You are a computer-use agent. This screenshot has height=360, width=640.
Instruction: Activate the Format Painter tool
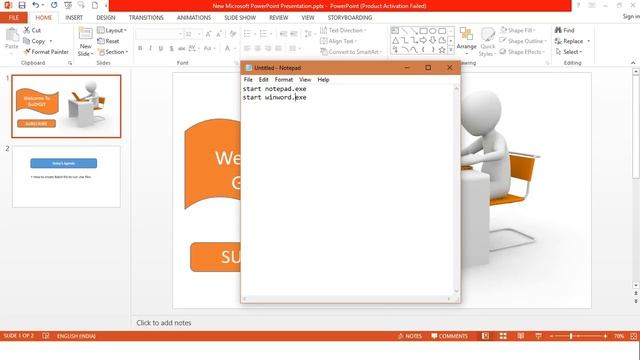(46, 52)
